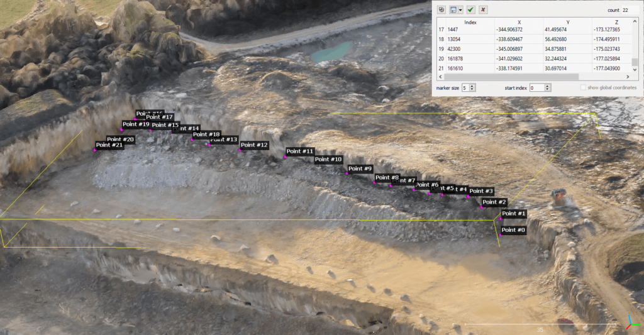The image size is (644, 335).
Task: Click the undo last picked point icon
Action: coord(441,9)
